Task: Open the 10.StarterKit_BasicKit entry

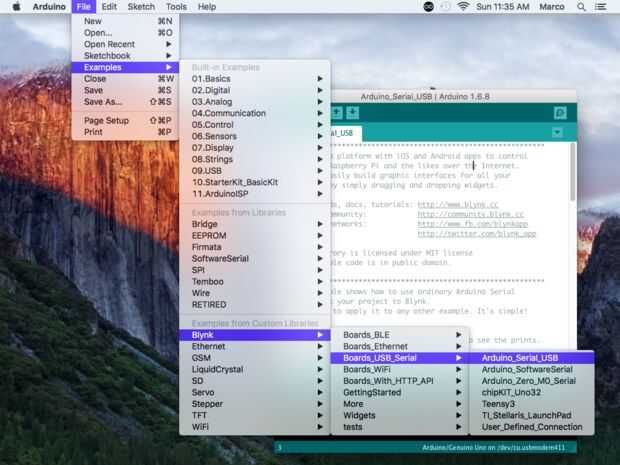Action: 255,182
